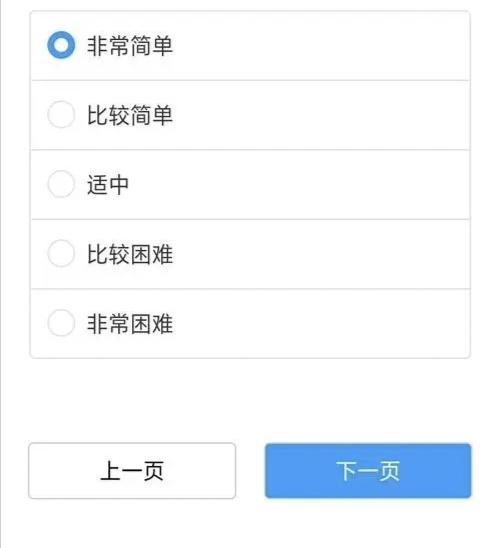
Task: Click the black 上一页 text on button
Action: coord(132,471)
